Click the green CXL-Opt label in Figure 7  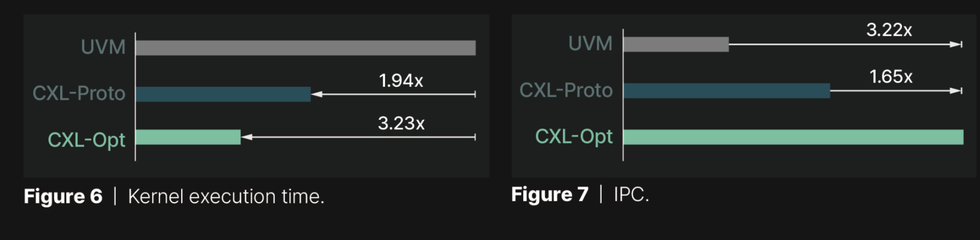coord(574,137)
